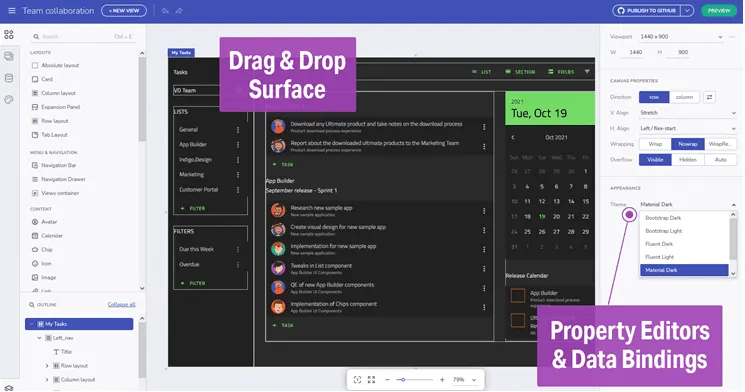Select the Row layout component in toolbox
Screen dimensions: 745x392
click(50, 121)
